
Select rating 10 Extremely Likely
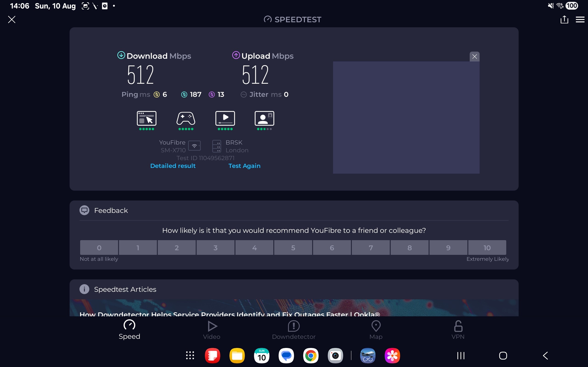coord(487,247)
